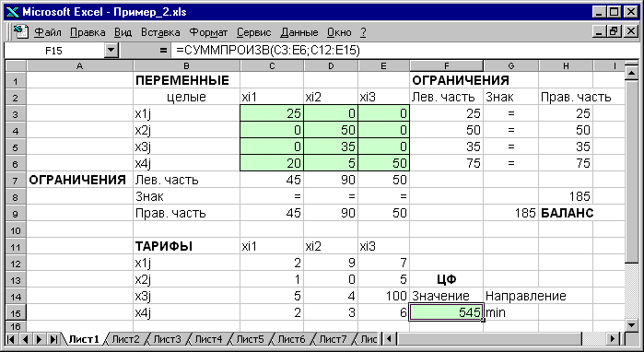Select cell D7 showing 90
644x352 pixels.
click(x=331, y=180)
